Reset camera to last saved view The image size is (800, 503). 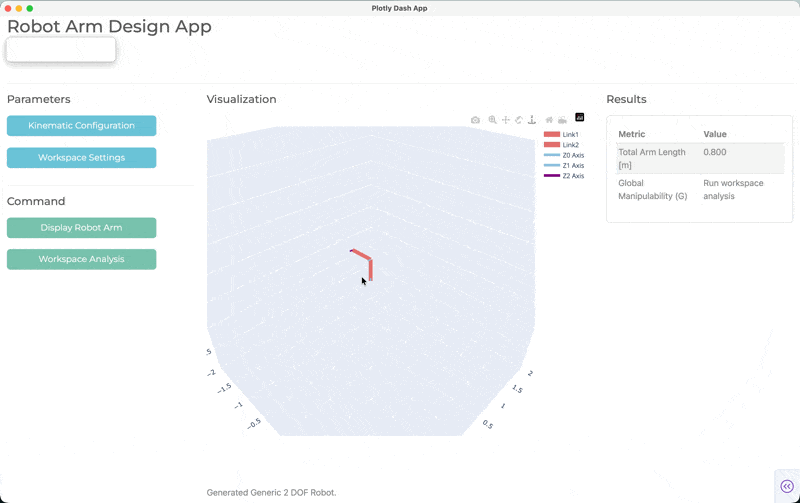pyautogui.click(x=562, y=120)
